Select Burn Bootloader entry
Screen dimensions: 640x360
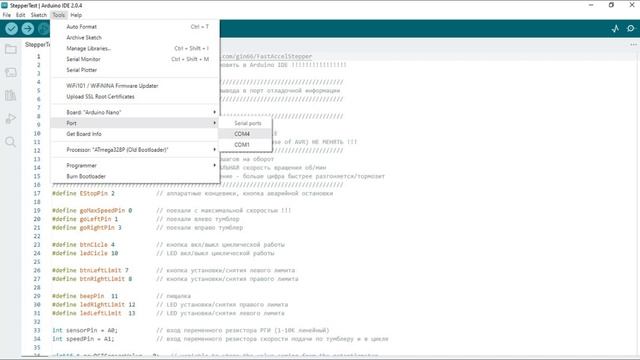click(x=135, y=176)
